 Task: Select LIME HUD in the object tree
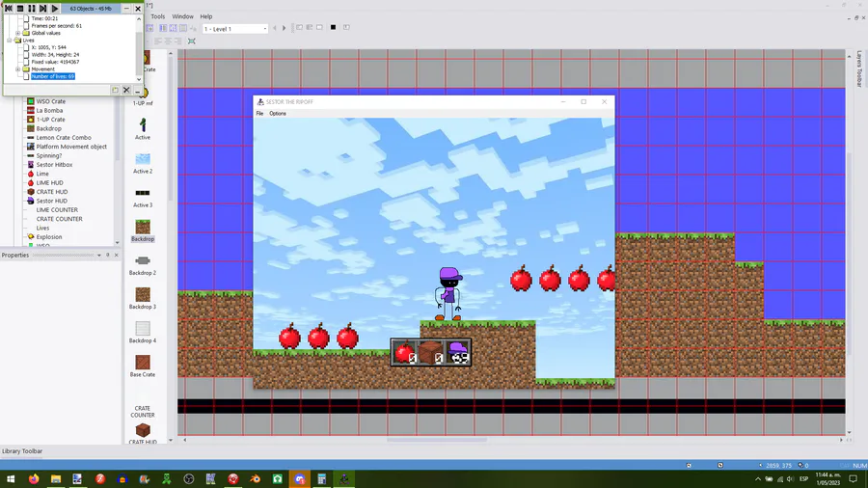click(x=49, y=182)
